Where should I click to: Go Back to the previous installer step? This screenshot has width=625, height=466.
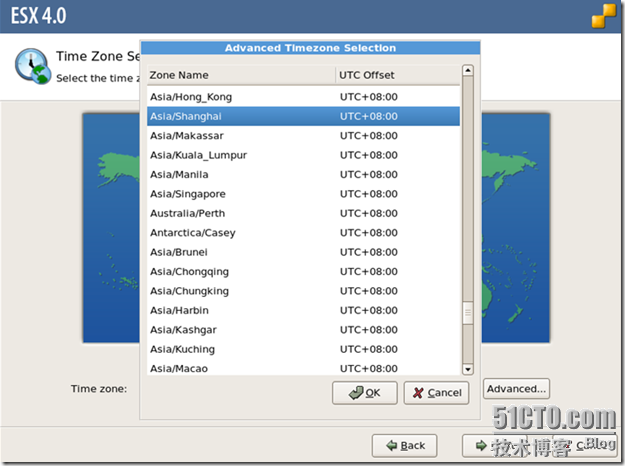tap(405, 445)
